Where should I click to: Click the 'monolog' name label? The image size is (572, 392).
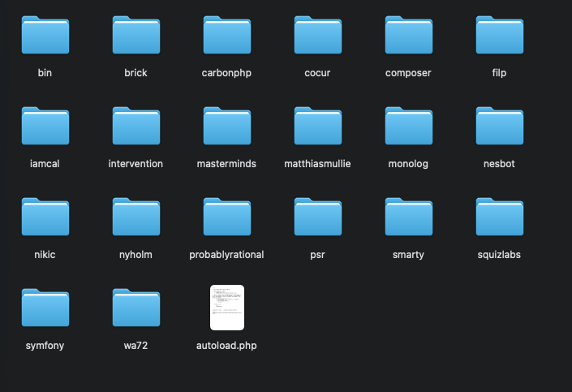[408, 164]
